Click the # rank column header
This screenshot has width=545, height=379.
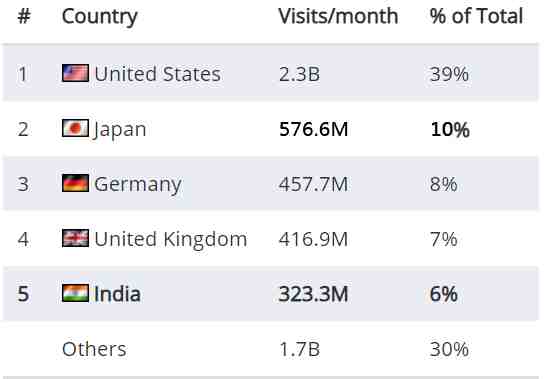pyautogui.click(x=24, y=16)
